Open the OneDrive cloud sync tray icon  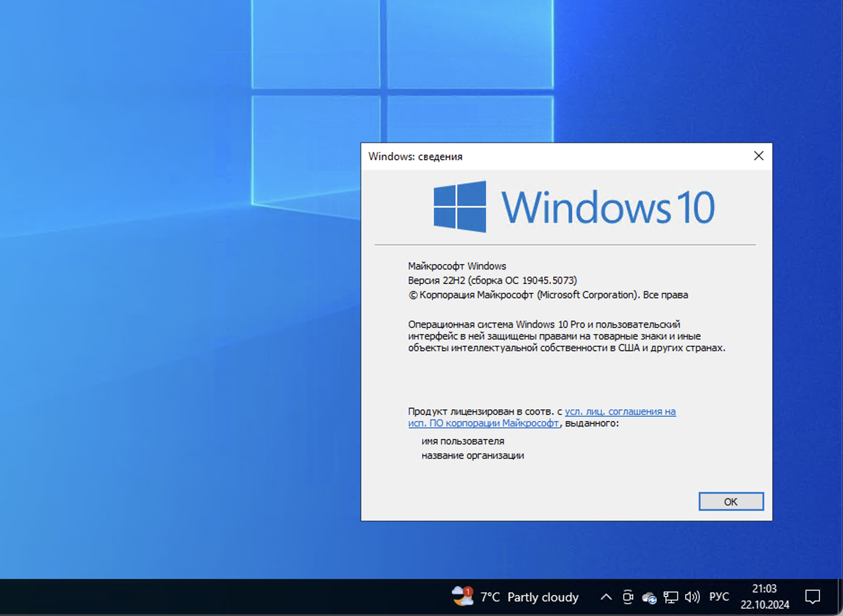pos(649,597)
